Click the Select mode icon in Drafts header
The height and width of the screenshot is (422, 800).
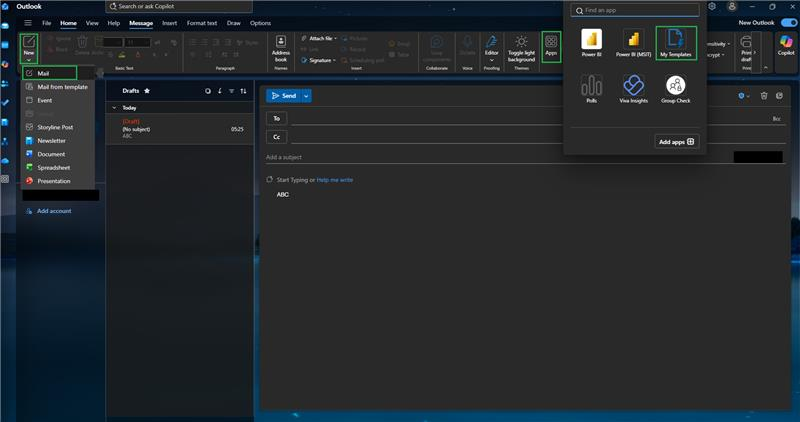click(x=208, y=91)
